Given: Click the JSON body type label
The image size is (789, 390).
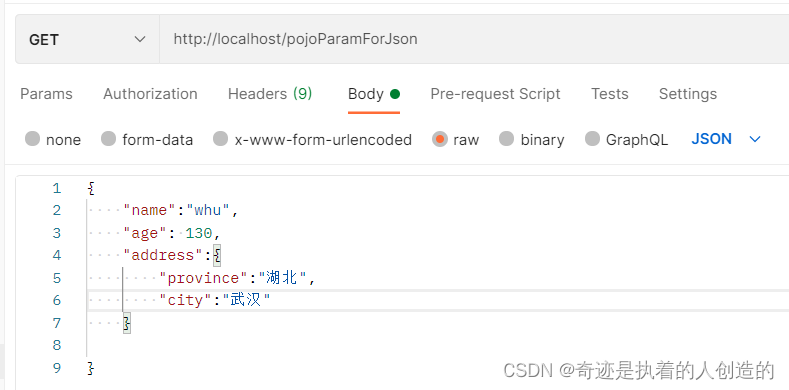Looking at the screenshot, I should [712, 139].
